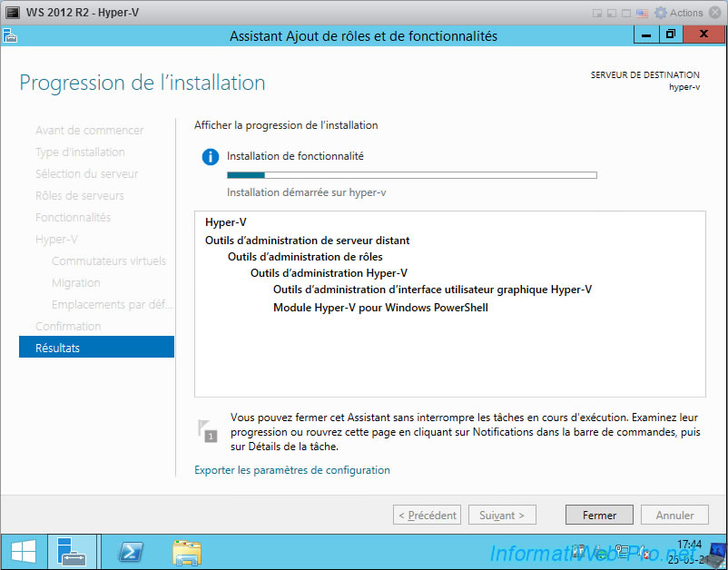Select Outils d'administration d'interface utilisateur graphique Hyper-V

pos(432,290)
